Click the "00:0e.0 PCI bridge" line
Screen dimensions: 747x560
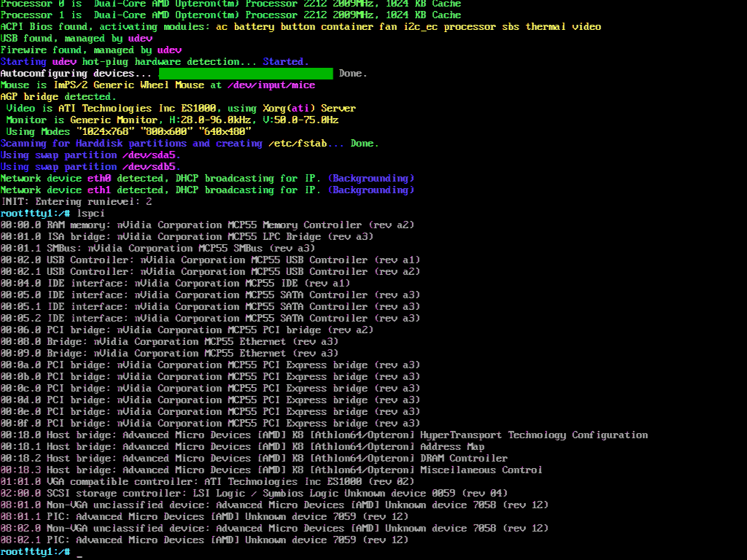[210, 411]
